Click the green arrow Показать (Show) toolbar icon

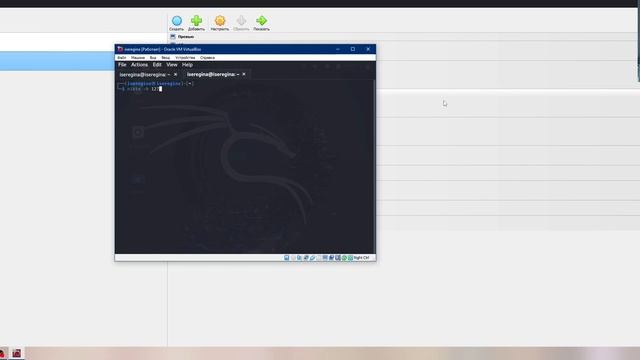pos(261,20)
